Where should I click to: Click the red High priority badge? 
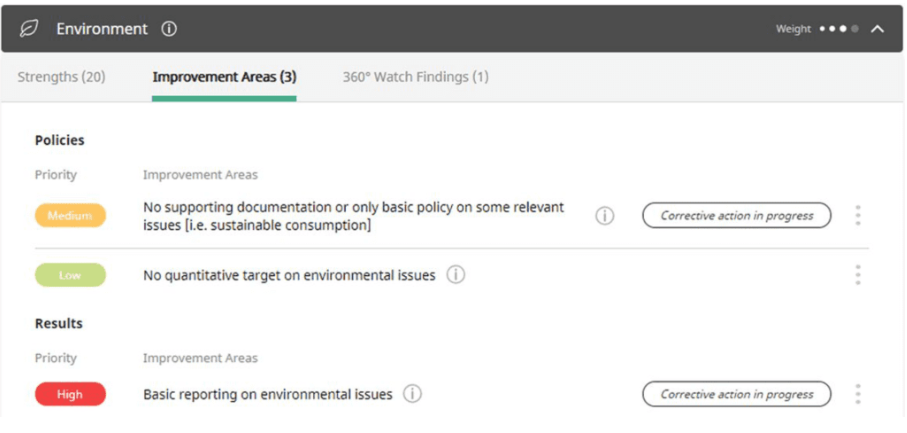coord(70,394)
